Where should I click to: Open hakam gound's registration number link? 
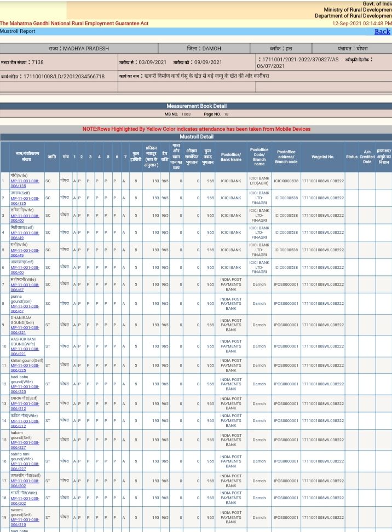(25, 445)
